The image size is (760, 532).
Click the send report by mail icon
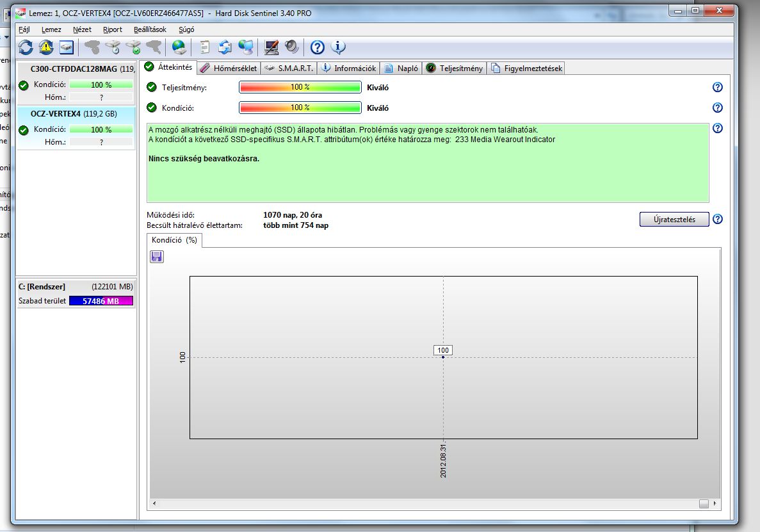click(225, 47)
